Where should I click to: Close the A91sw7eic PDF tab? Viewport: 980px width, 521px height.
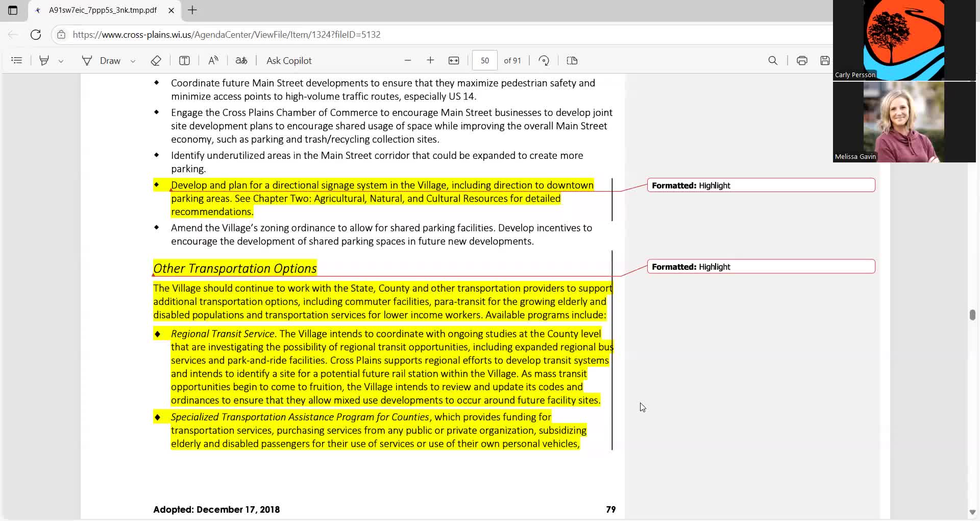(x=171, y=10)
